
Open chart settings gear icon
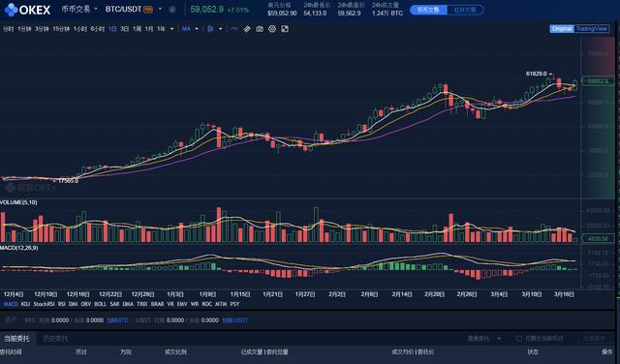pyautogui.click(x=272, y=29)
